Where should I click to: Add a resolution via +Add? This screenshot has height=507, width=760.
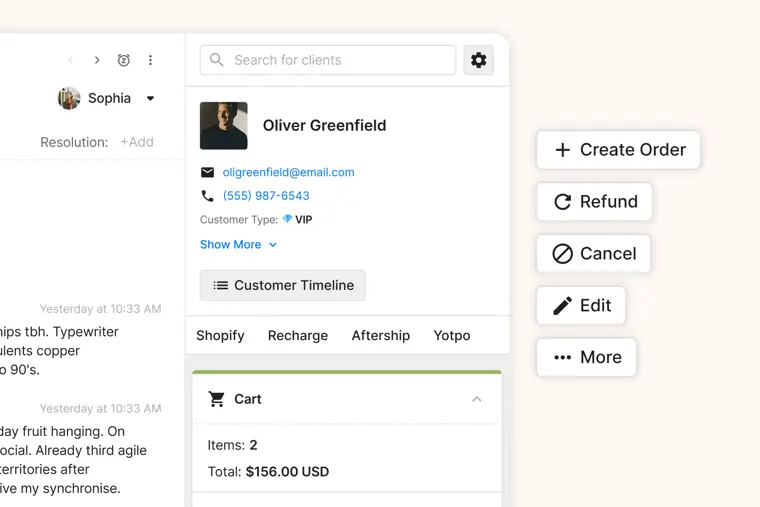137,142
